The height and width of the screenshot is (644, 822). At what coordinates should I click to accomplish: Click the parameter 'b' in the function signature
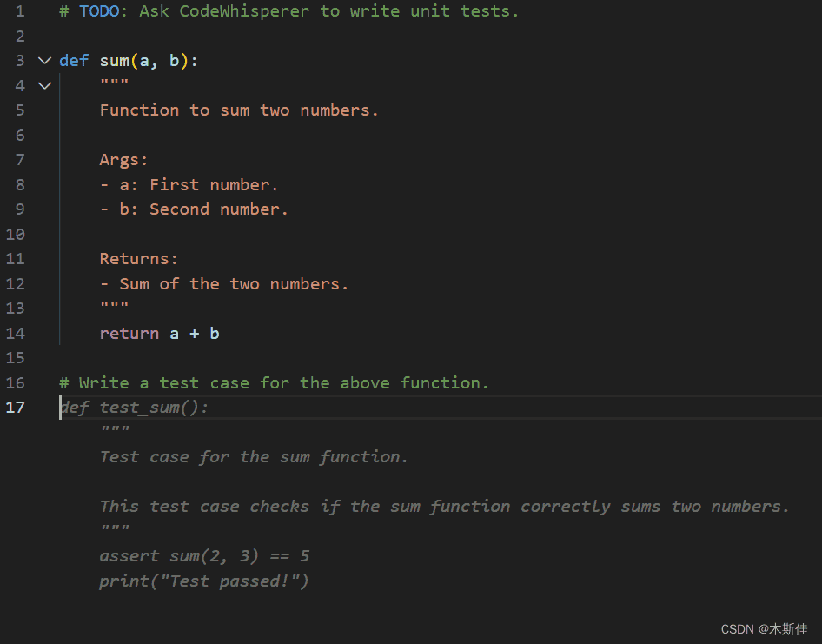[x=174, y=61]
